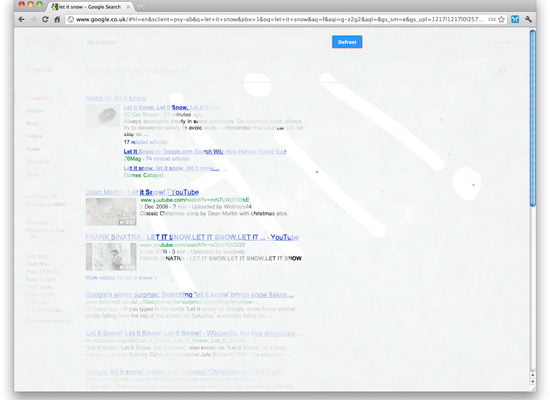
Task: Click the greyed forward arrow button
Action: (33, 20)
